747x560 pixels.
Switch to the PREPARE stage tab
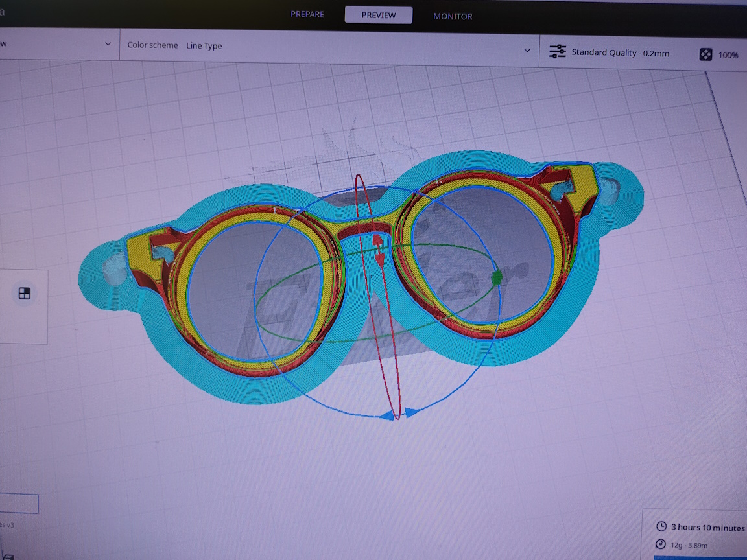pyautogui.click(x=307, y=14)
